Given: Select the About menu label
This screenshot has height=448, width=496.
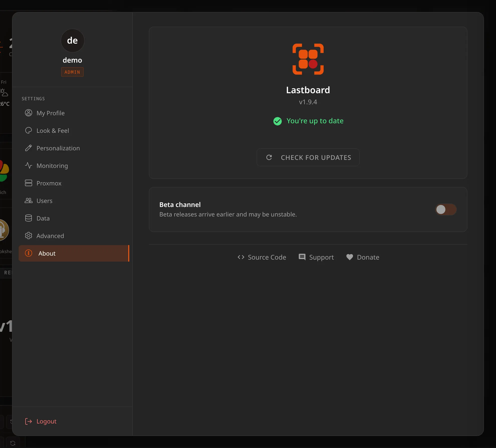Looking at the screenshot, I should click(47, 253).
